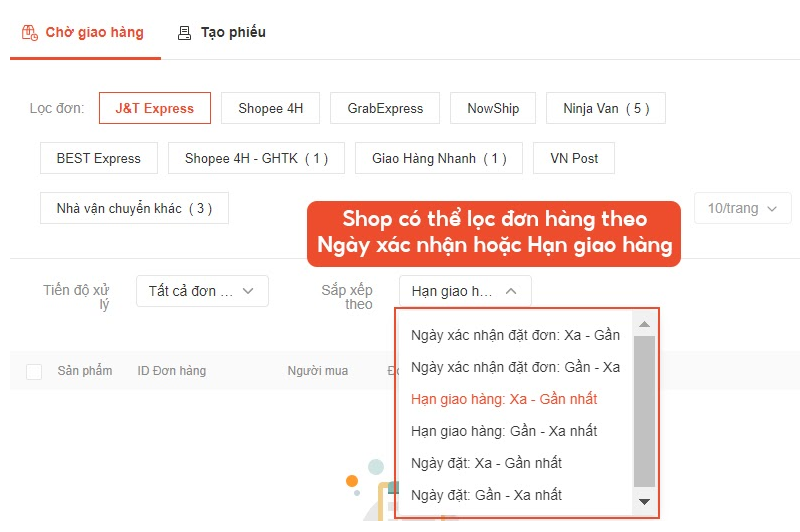Screen dimensions: 800x532
Task: Open the Chờ giao hàng tab
Action: pyautogui.click(x=93, y=32)
